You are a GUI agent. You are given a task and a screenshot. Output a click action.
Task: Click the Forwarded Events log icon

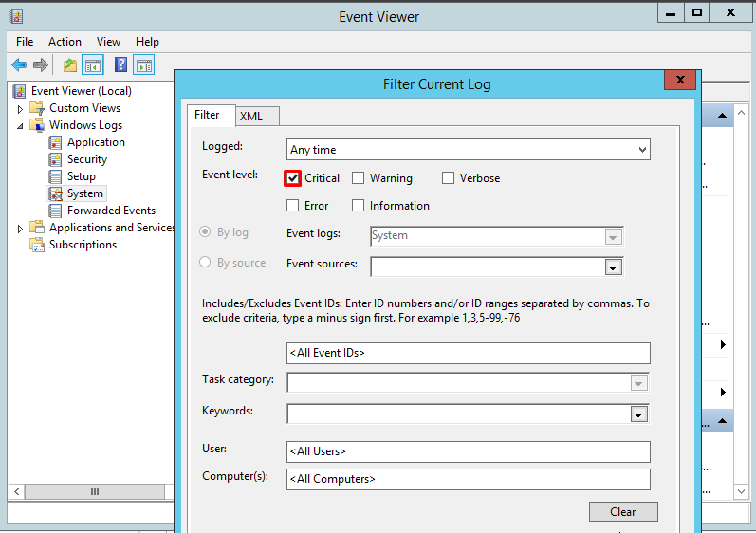[55, 211]
